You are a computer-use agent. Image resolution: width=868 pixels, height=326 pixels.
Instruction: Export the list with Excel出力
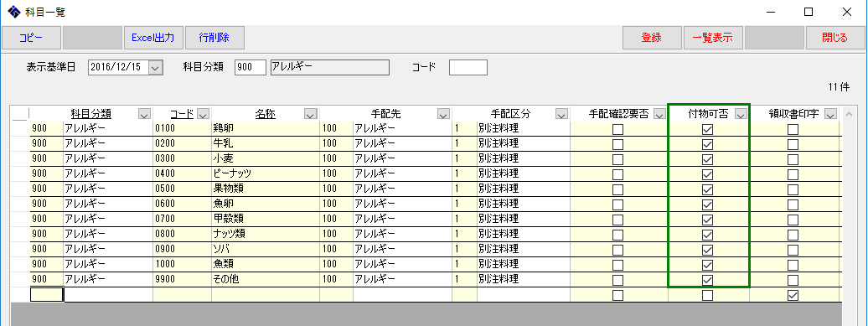pos(153,38)
